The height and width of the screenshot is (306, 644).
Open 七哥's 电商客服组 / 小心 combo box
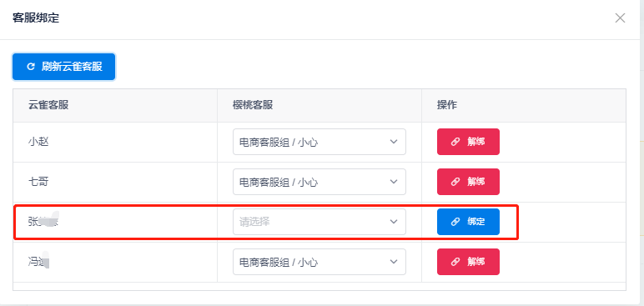pyautogui.click(x=319, y=182)
